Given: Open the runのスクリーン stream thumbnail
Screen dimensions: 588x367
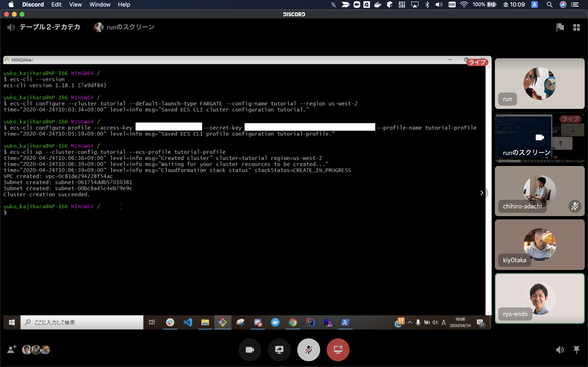Looking at the screenshot, I should point(540,137).
